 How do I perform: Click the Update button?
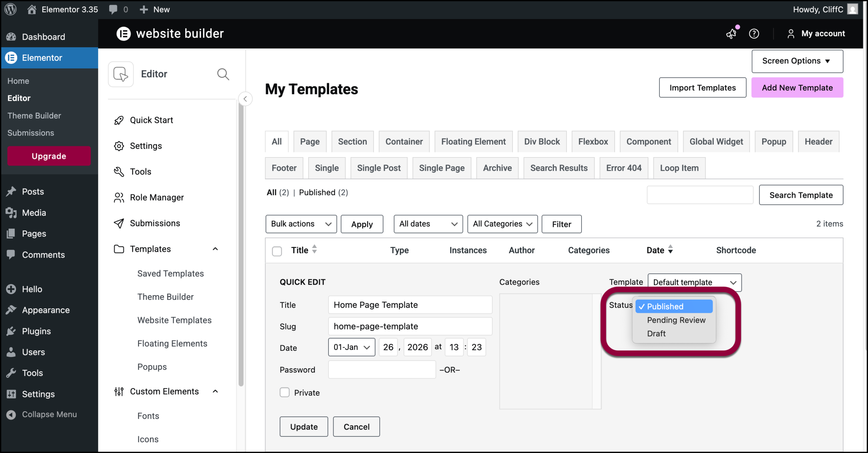tap(303, 427)
